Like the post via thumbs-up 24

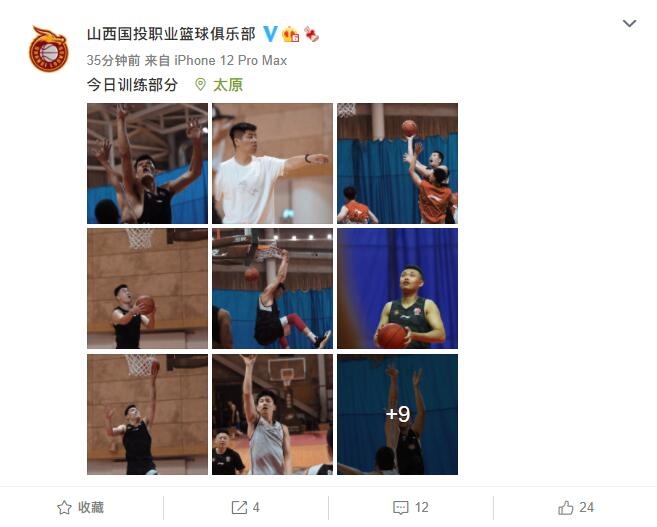click(x=576, y=508)
